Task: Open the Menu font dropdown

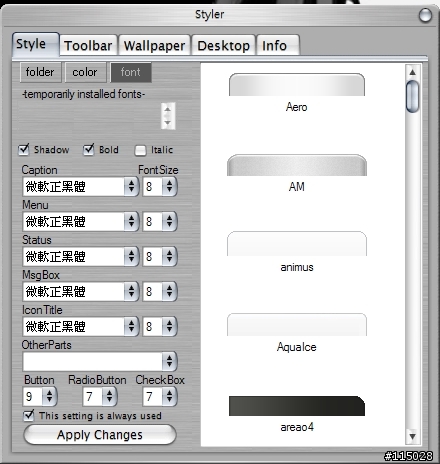Action: pyautogui.click(x=131, y=221)
